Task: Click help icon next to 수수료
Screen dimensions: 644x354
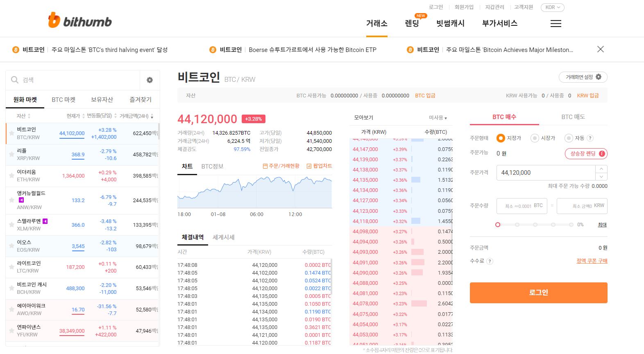Action: [490, 261]
